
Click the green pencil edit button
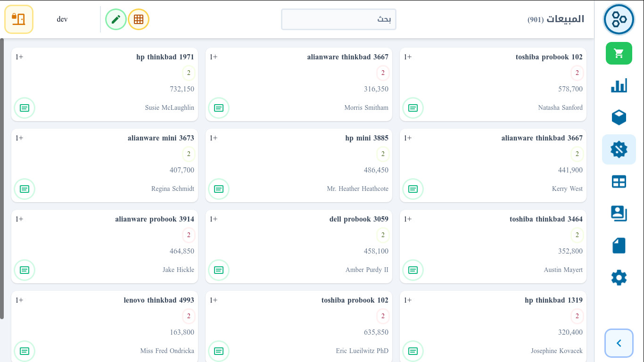coord(116,19)
